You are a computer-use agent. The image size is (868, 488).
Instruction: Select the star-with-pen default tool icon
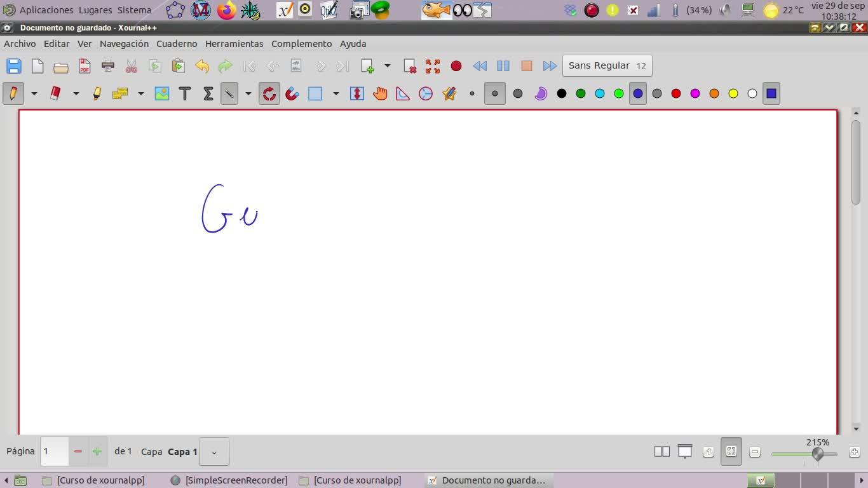(449, 93)
